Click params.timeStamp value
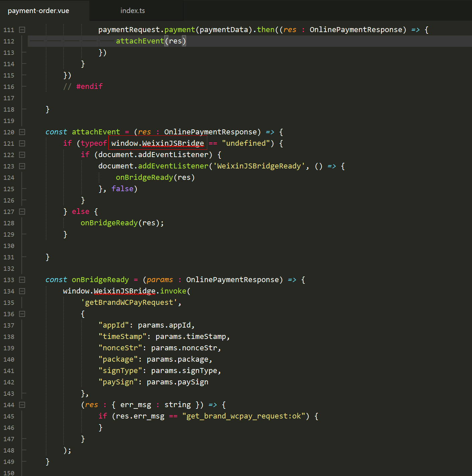 tap(191, 337)
